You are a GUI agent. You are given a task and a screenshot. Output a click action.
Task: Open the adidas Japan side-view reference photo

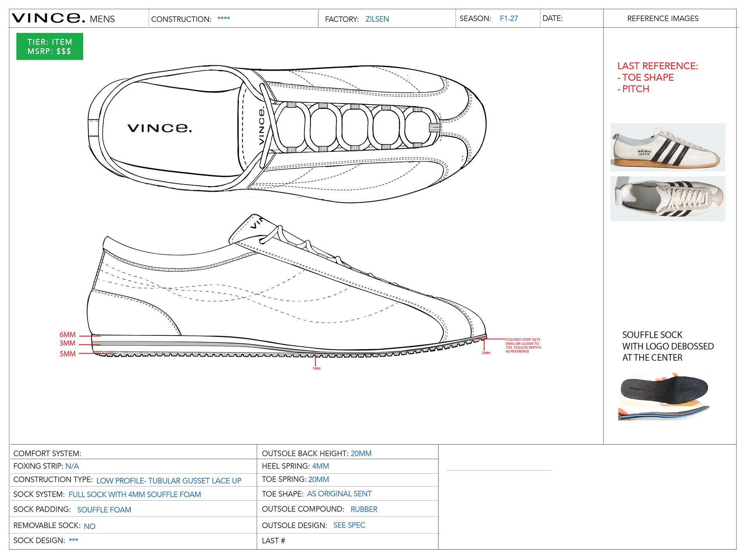pyautogui.click(x=668, y=147)
